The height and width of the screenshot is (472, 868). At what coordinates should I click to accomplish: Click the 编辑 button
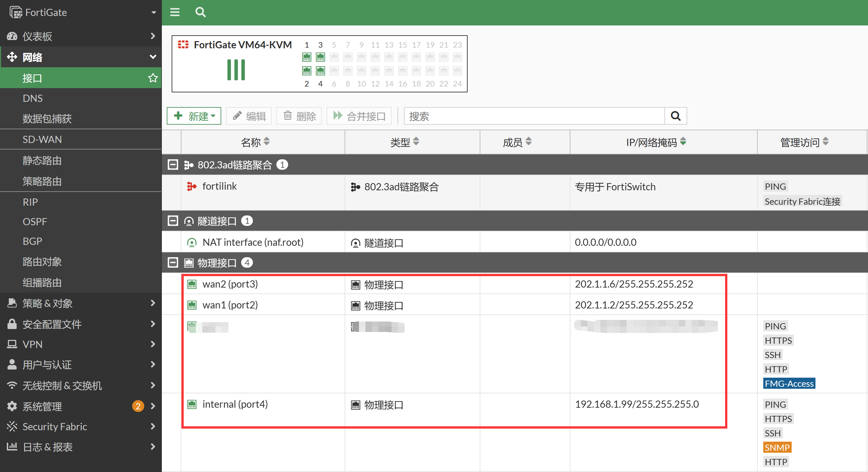(x=249, y=116)
